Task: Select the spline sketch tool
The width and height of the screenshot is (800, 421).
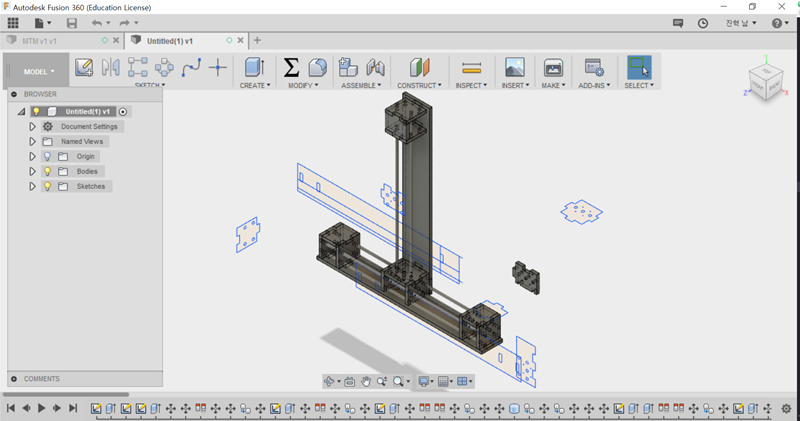Action: (x=191, y=67)
